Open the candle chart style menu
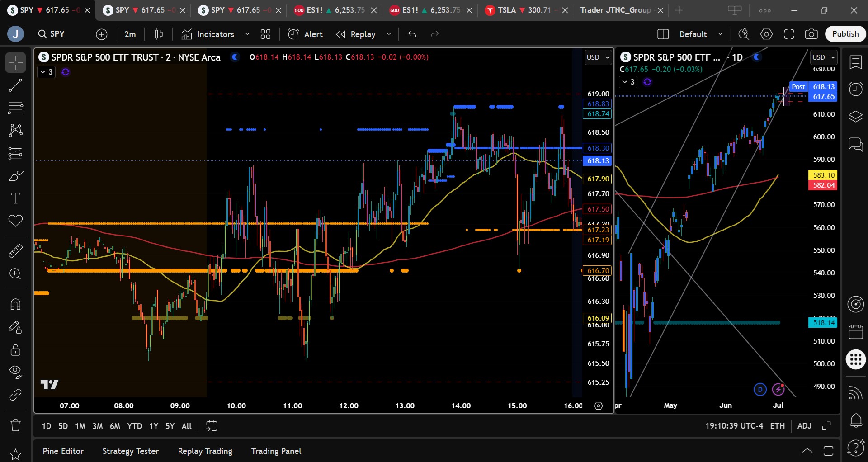 (x=159, y=34)
